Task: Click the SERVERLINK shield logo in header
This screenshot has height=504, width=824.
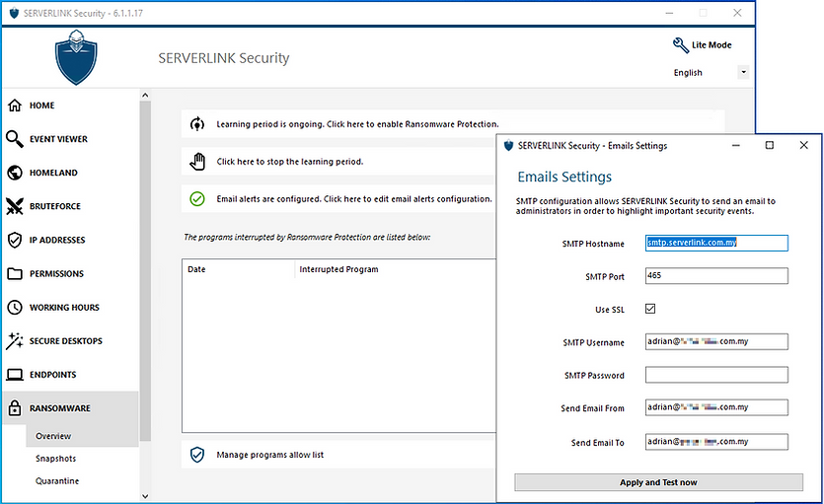Action: pyautogui.click(x=76, y=57)
